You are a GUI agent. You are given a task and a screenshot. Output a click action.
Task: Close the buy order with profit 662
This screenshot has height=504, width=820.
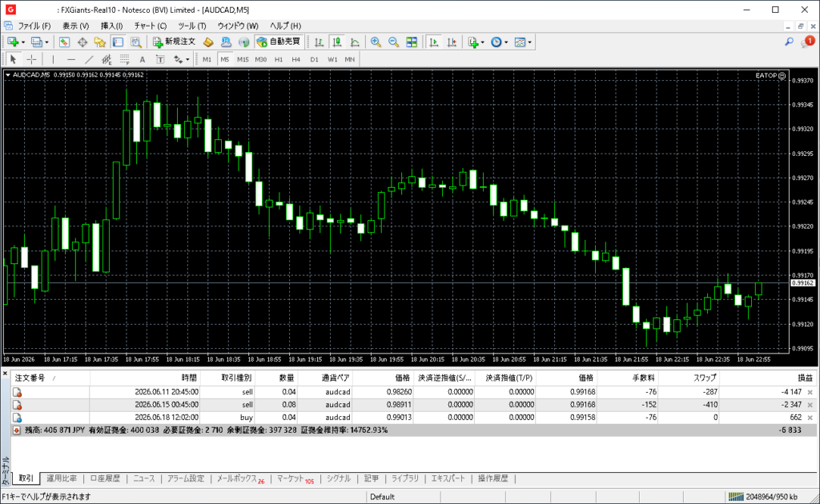tap(810, 418)
